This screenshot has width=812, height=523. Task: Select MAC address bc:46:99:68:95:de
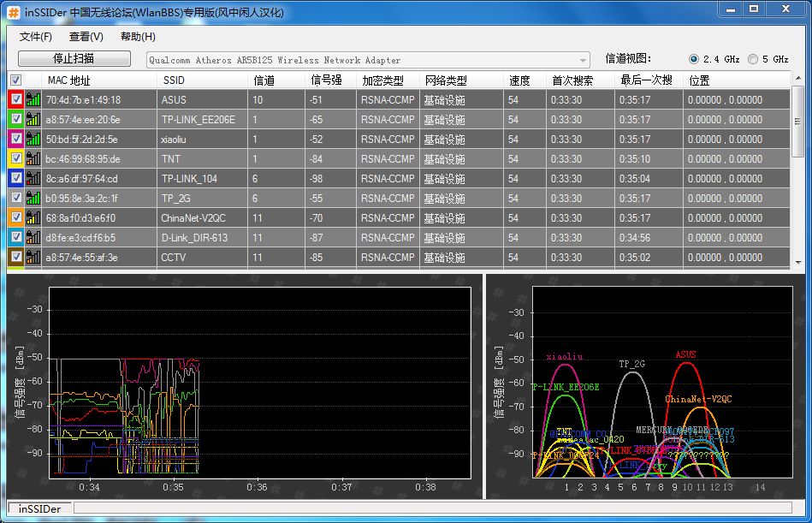click(83, 159)
